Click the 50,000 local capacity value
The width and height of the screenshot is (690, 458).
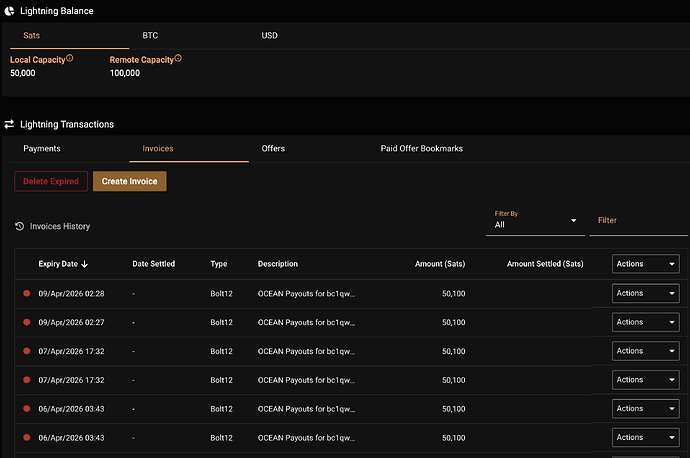(23, 73)
